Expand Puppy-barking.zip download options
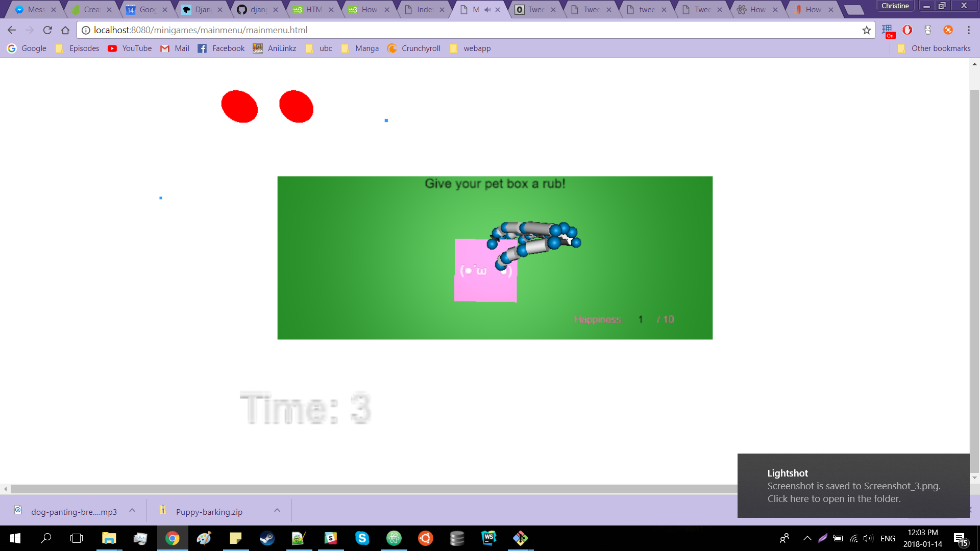This screenshot has height=551, width=980. click(277, 510)
